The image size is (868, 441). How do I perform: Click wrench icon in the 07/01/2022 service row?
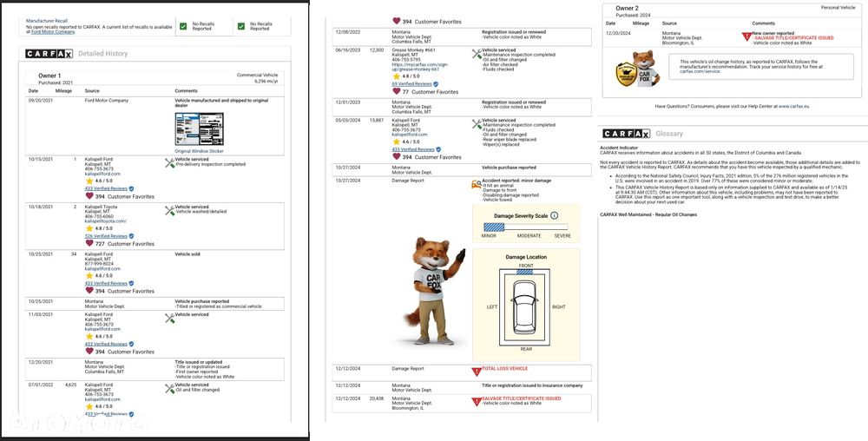[x=169, y=388]
